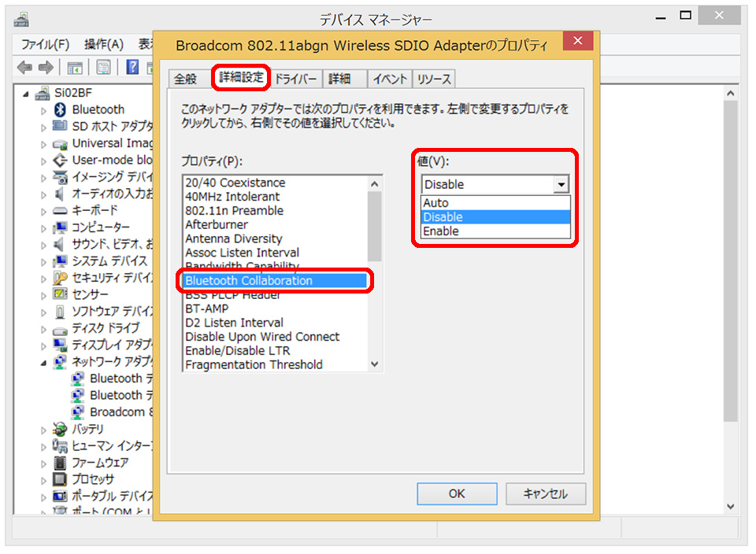Click the Universal Imaging device icon

coord(60,143)
